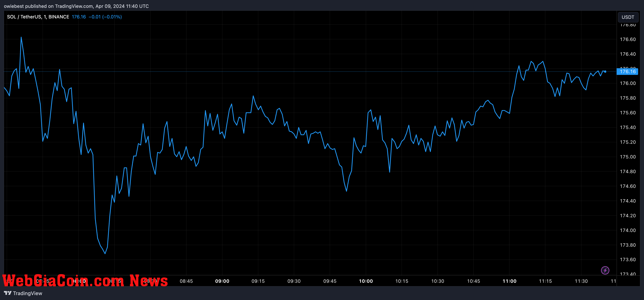Select the SOL / TetherUS symbol title
Image resolution: width=644 pixels, height=300 pixels.
point(38,17)
